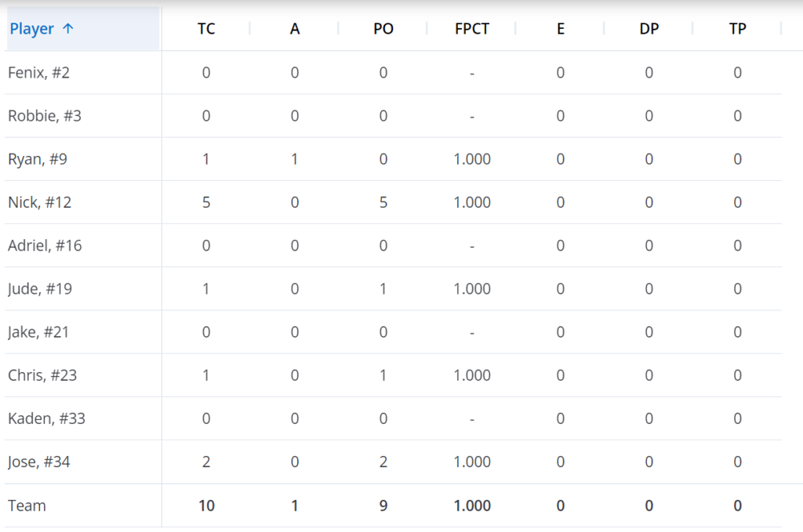Sort by the E column header
The height and width of the screenshot is (532, 803).
(x=560, y=29)
